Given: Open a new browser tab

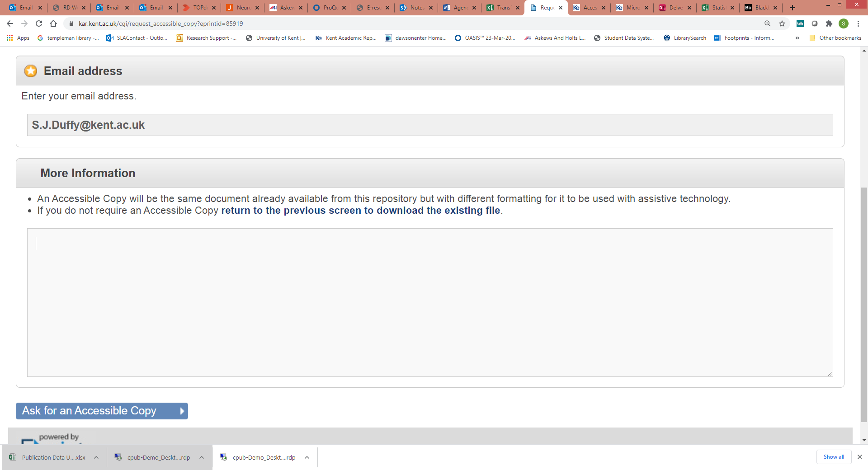Looking at the screenshot, I should (x=793, y=8).
